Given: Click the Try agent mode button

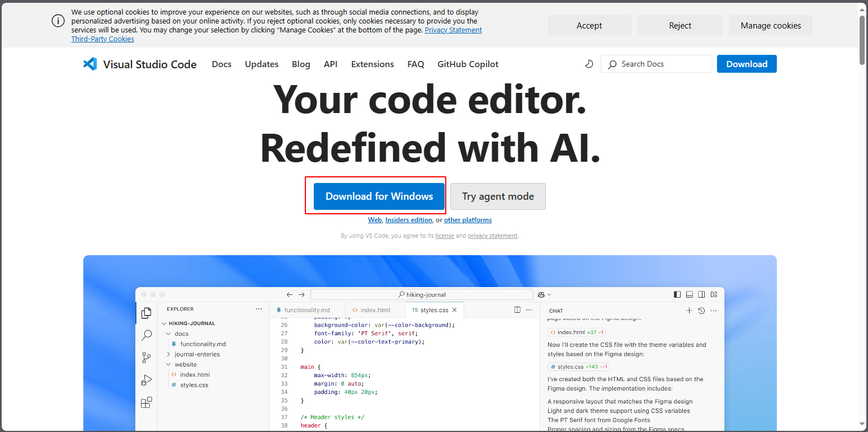Looking at the screenshot, I should pos(498,196).
